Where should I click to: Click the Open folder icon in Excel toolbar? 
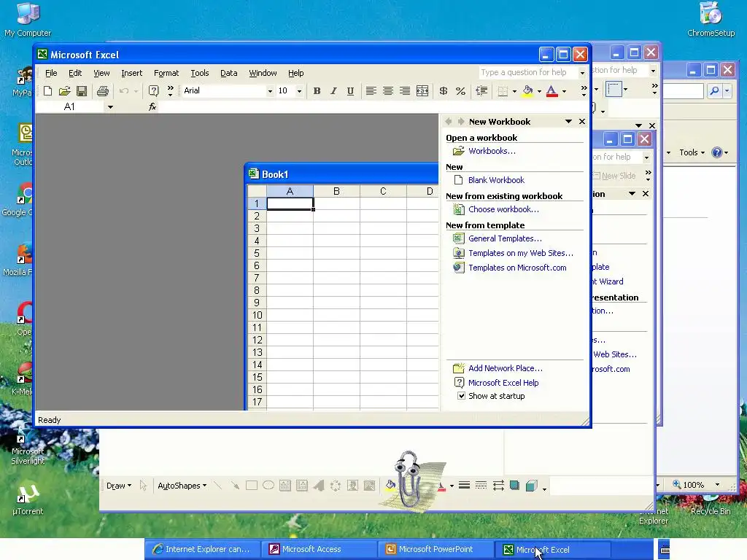pyautogui.click(x=64, y=91)
